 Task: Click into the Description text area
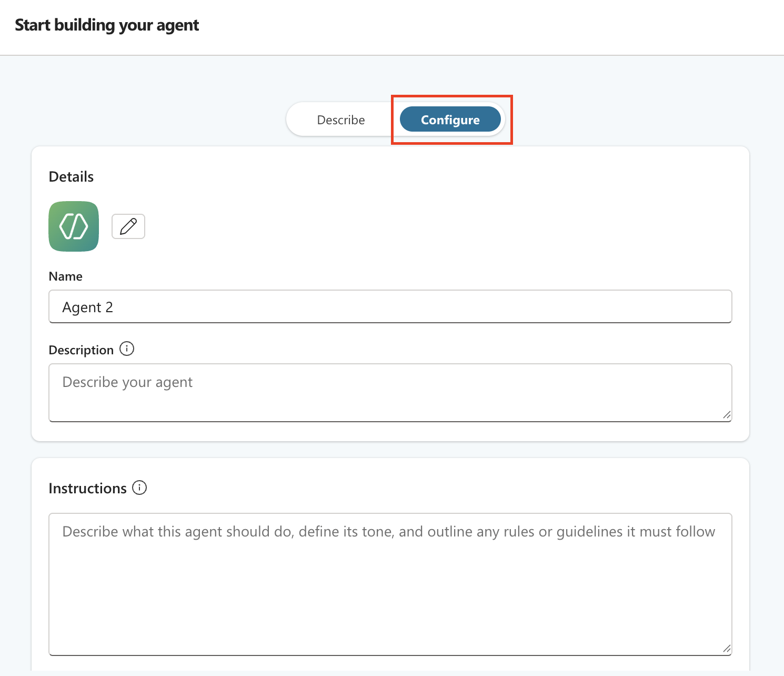pyautogui.click(x=390, y=400)
